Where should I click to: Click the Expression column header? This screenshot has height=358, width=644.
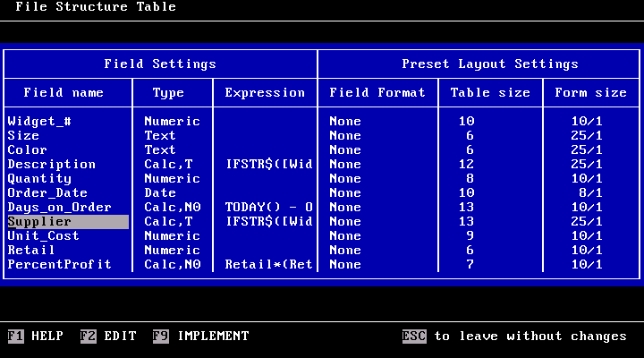pyautogui.click(x=265, y=93)
